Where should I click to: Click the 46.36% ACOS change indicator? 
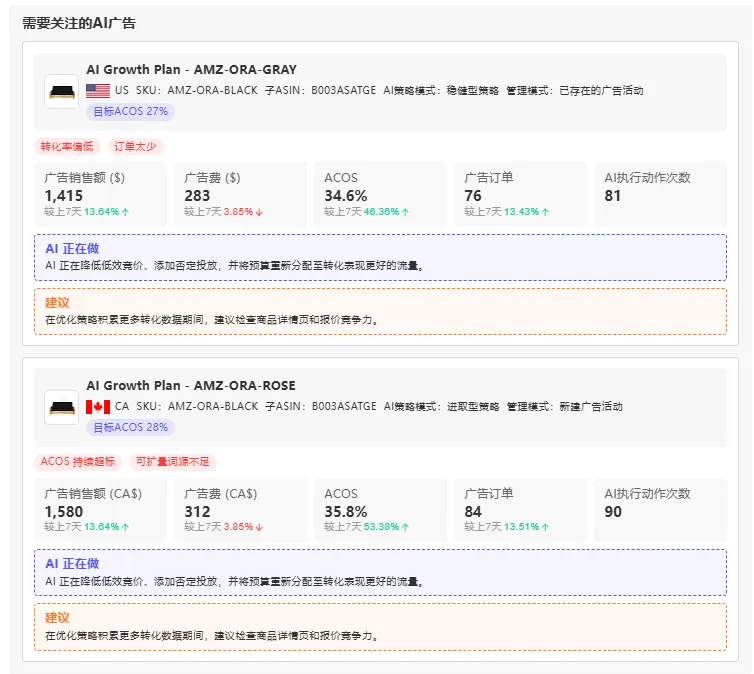point(386,212)
